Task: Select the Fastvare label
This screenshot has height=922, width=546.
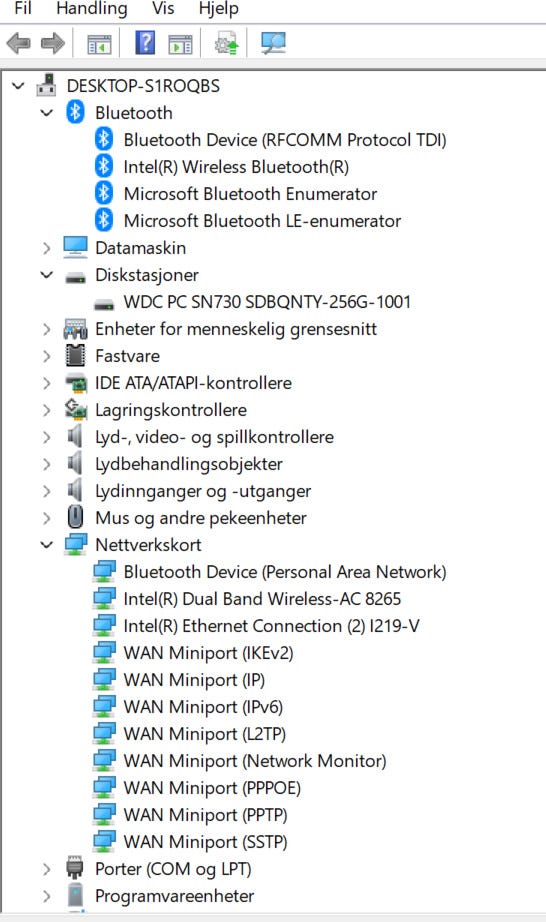Action: 128,356
